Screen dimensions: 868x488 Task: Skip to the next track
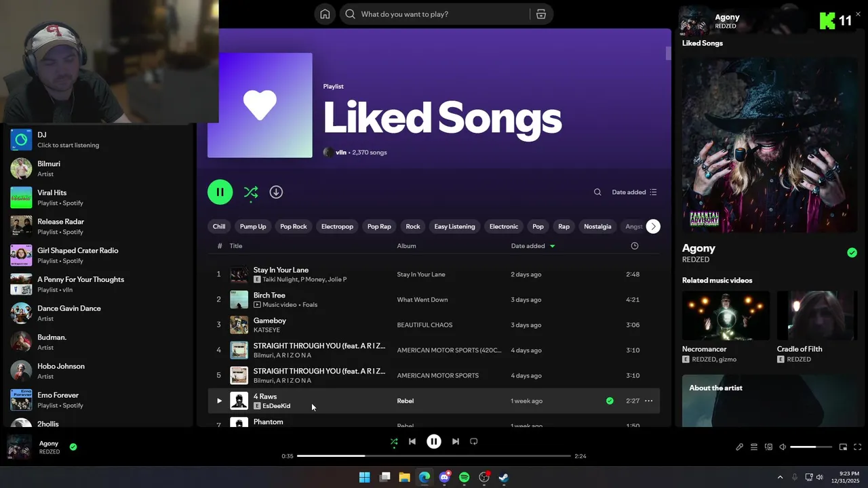456,441
